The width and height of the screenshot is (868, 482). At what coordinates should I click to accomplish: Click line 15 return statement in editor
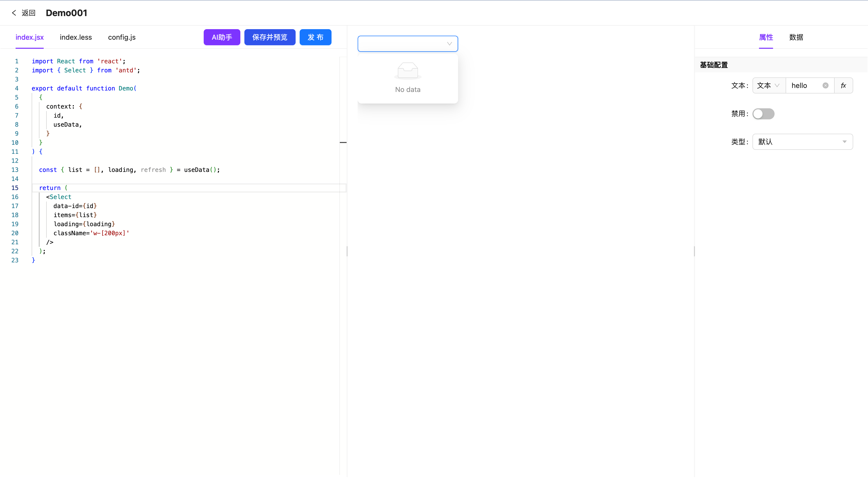[50, 188]
